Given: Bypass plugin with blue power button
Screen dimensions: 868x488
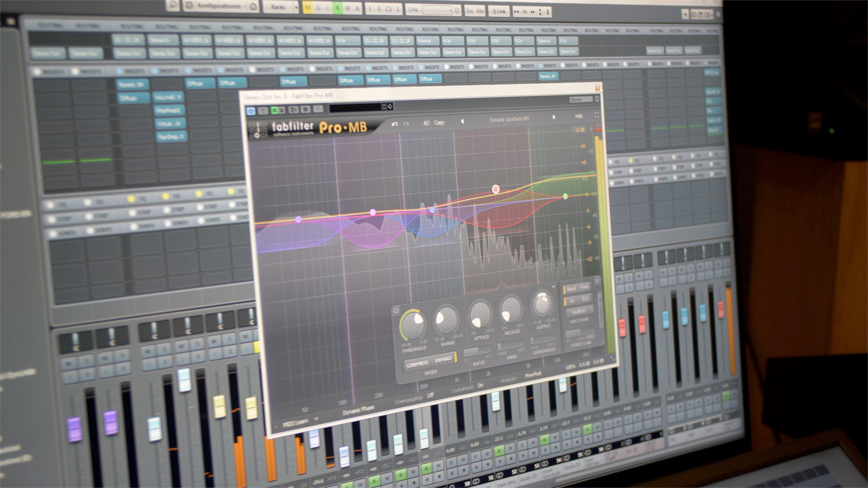Looking at the screenshot, I should pyautogui.click(x=250, y=110).
